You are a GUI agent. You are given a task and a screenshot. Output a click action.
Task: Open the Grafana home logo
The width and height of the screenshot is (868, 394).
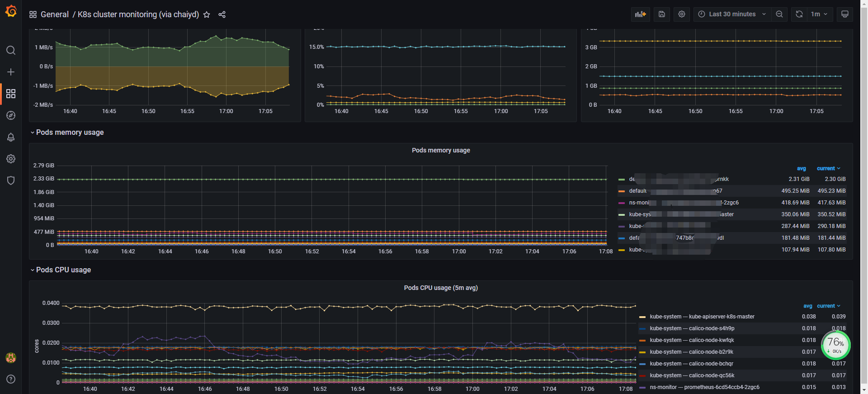coord(11,11)
